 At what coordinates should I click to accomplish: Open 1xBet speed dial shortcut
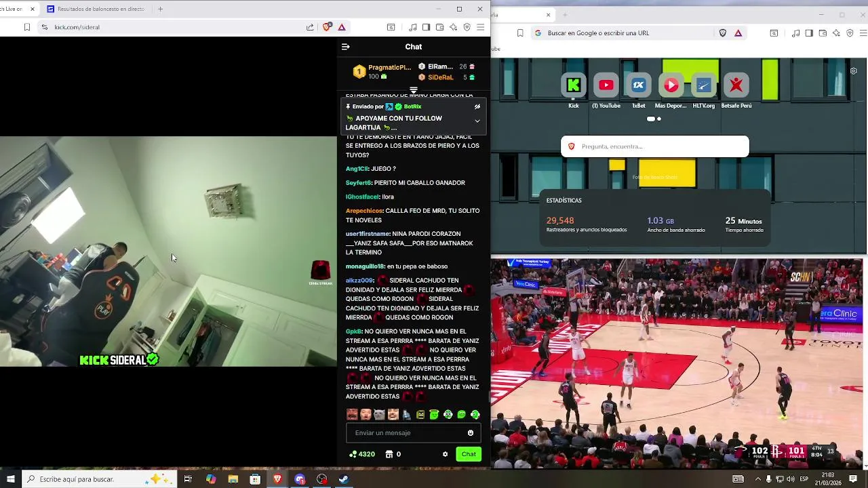639,85
